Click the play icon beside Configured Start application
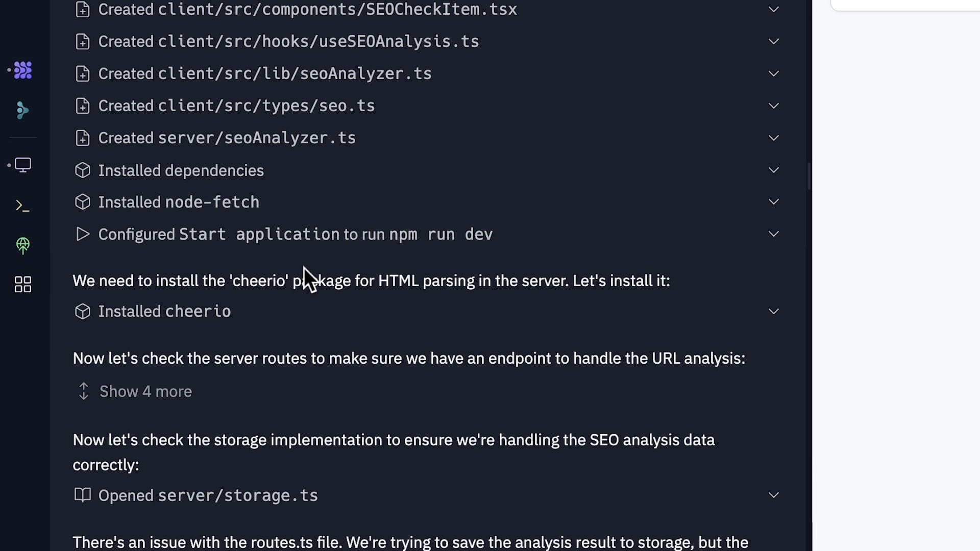The width and height of the screenshot is (980, 551). coord(83,234)
